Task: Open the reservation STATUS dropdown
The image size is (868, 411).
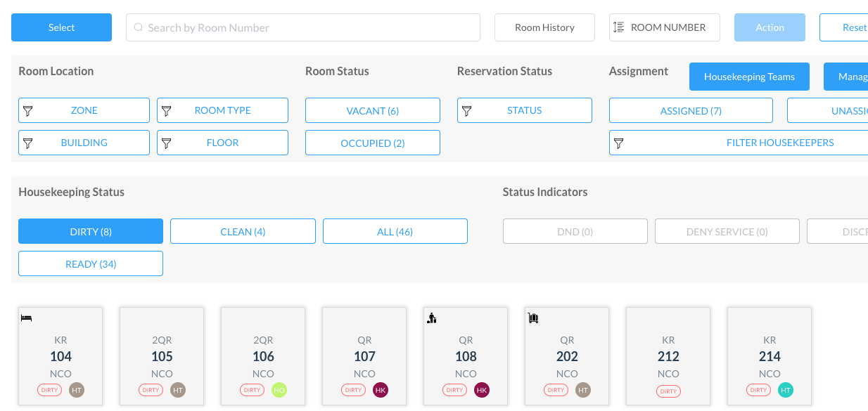Action: point(524,111)
